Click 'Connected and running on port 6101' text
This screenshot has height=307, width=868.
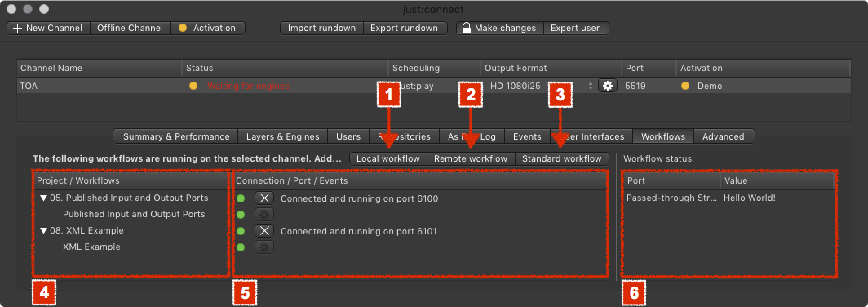click(x=359, y=231)
